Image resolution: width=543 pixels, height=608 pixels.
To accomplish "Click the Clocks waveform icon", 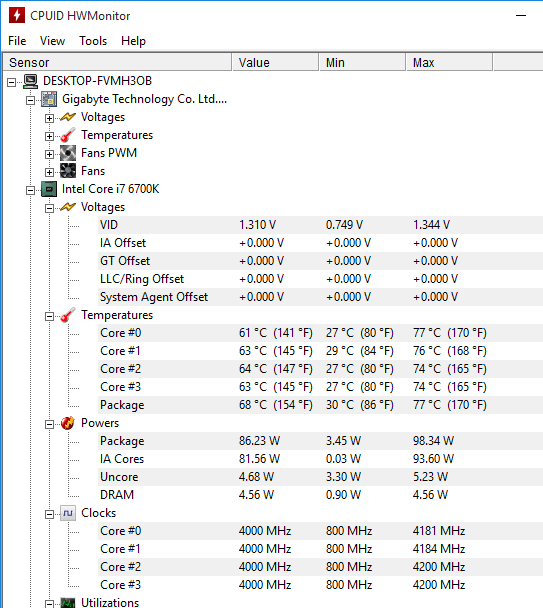I will 68,513.
